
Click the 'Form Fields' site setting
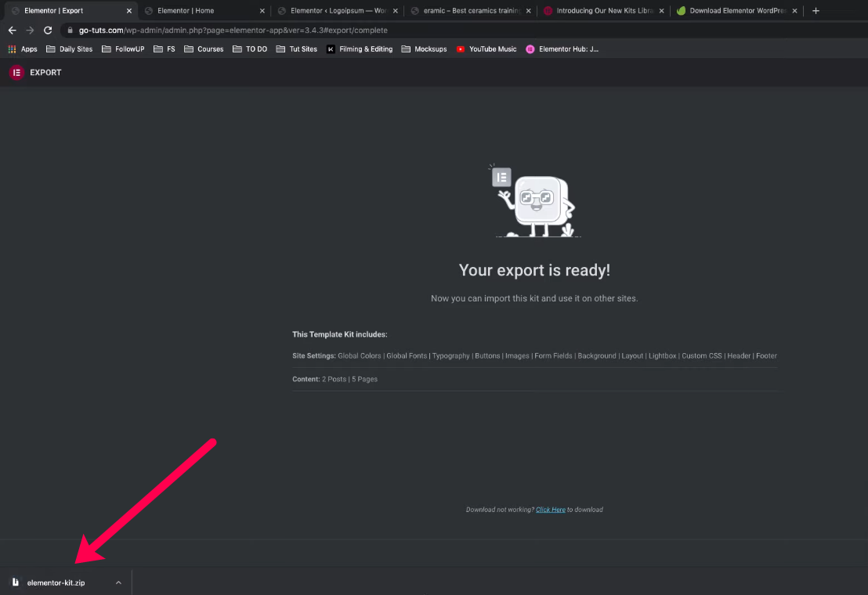coord(553,356)
